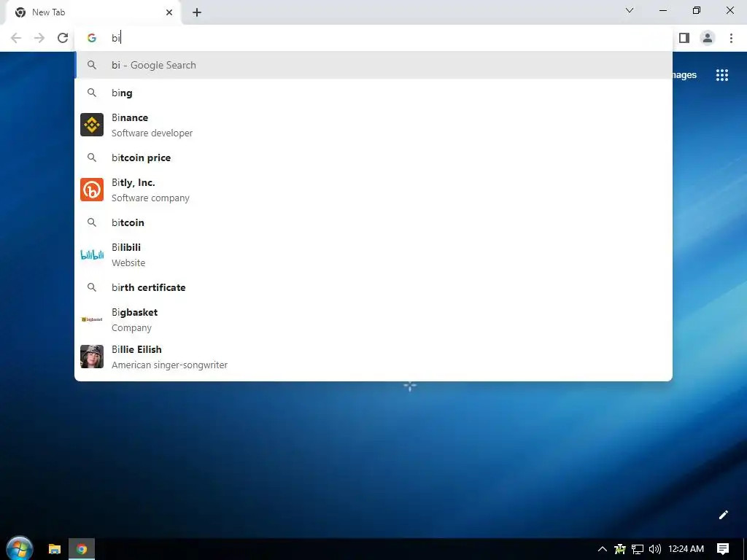Click the search magnifier beside 'bing'

coord(92,93)
